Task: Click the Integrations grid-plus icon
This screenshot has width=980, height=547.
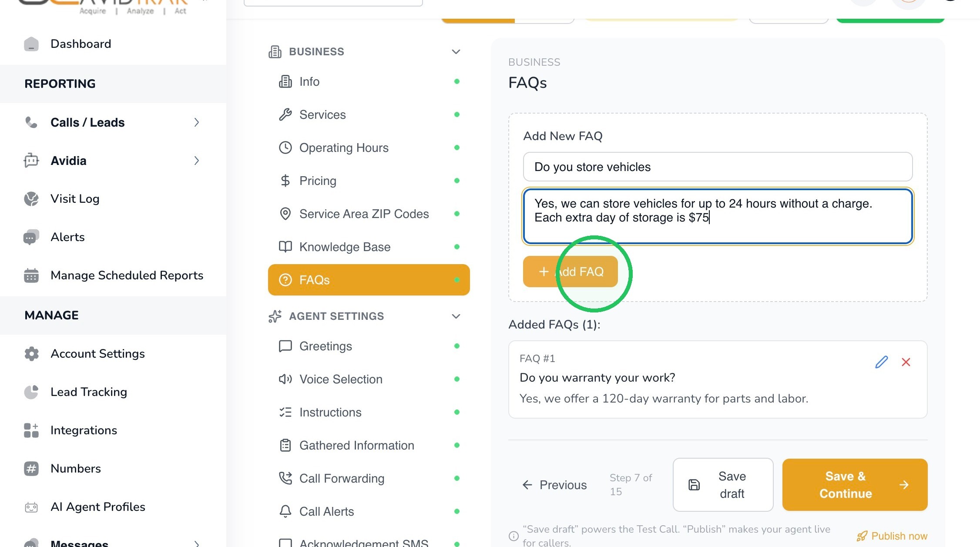Action: pyautogui.click(x=31, y=430)
